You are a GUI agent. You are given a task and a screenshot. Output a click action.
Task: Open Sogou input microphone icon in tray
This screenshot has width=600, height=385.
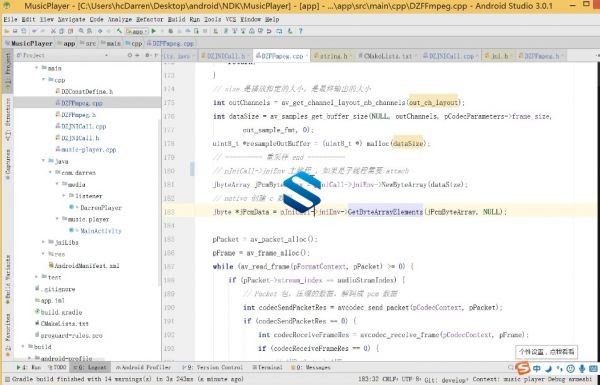(582, 369)
